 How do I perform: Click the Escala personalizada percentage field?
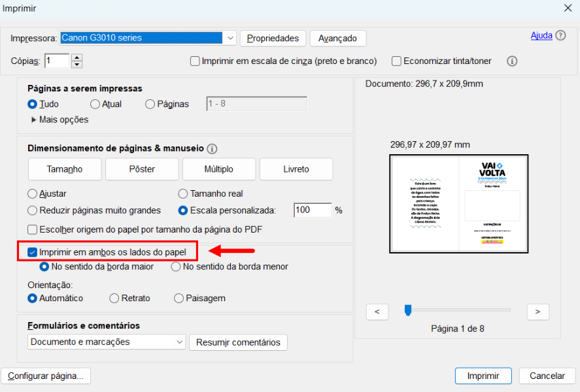pos(312,210)
